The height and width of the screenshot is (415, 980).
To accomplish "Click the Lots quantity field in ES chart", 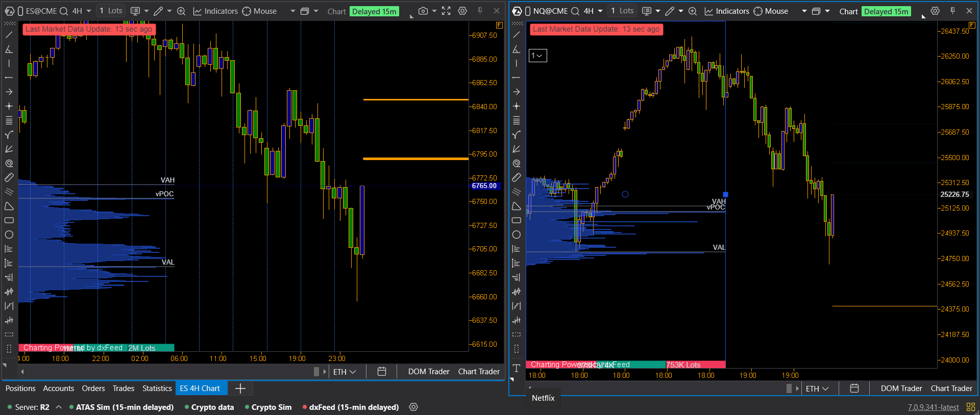I will [111, 11].
